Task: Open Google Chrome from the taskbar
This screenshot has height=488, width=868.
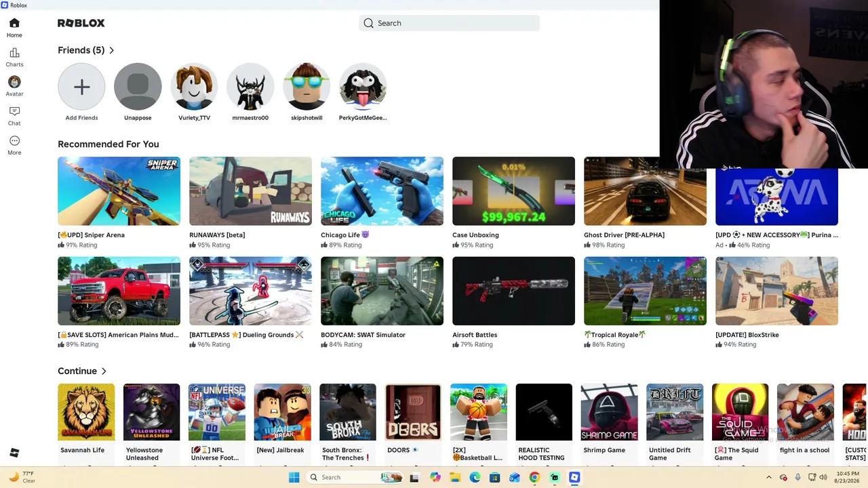Action: coord(534,477)
